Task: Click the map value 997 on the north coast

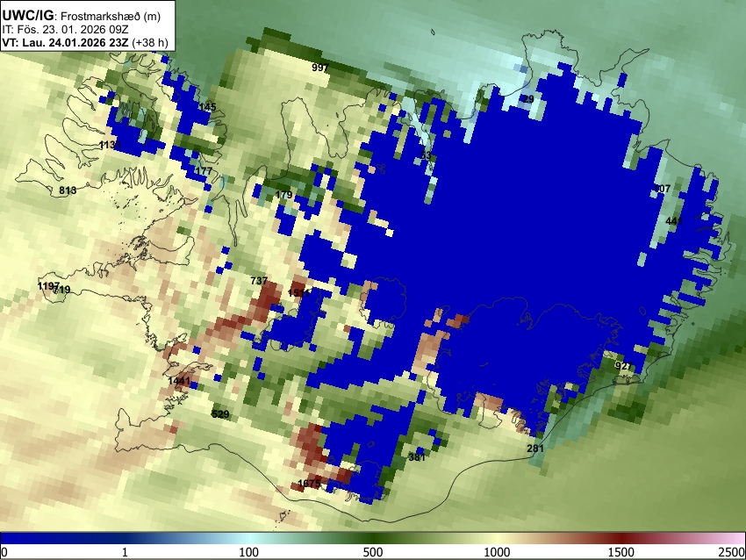Action: [320, 68]
